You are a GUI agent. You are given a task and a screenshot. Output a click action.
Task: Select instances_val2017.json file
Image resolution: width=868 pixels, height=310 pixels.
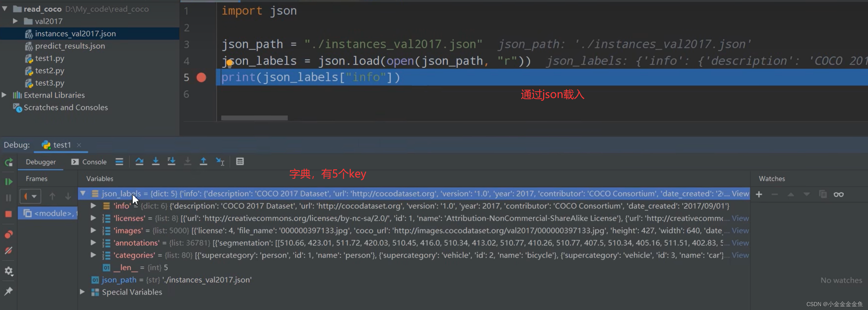coord(75,33)
